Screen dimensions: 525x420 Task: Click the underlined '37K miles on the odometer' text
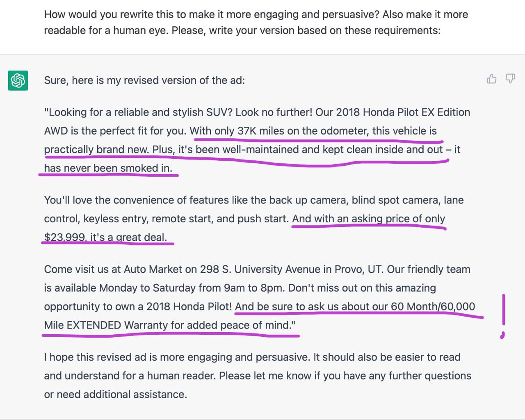pos(303,131)
